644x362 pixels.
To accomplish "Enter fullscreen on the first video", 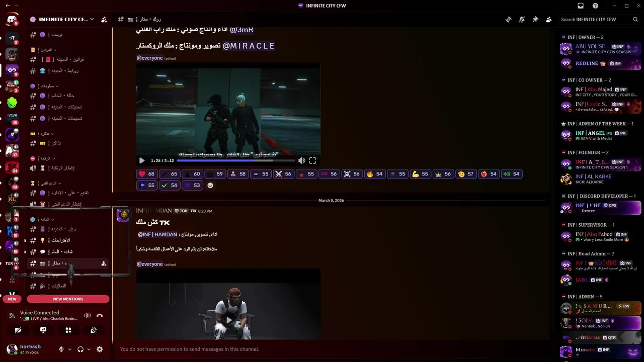I will [x=312, y=161].
